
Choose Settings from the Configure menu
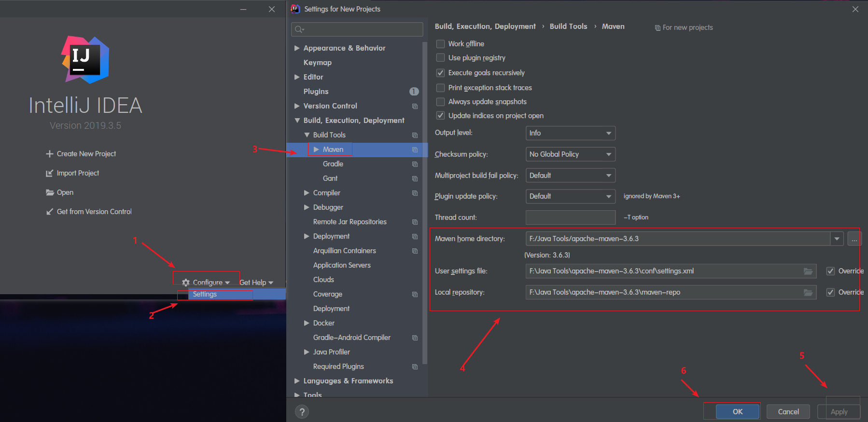237,294
